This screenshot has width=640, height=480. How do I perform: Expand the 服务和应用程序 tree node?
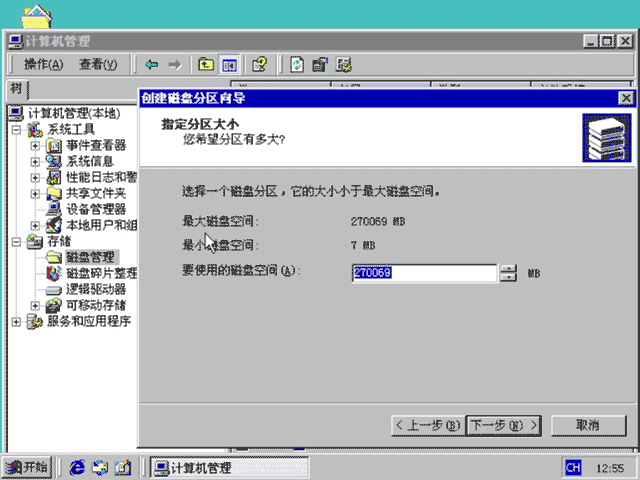pyautogui.click(x=16, y=322)
